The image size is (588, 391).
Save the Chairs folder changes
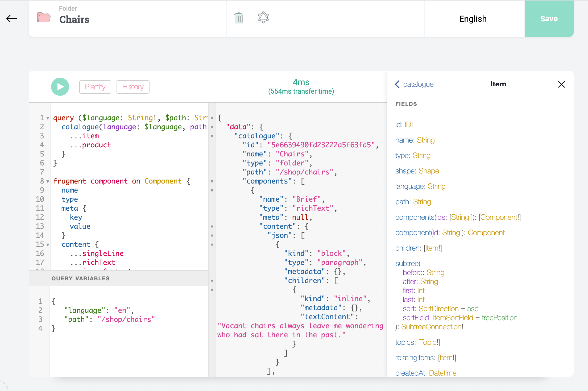point(549,19)
